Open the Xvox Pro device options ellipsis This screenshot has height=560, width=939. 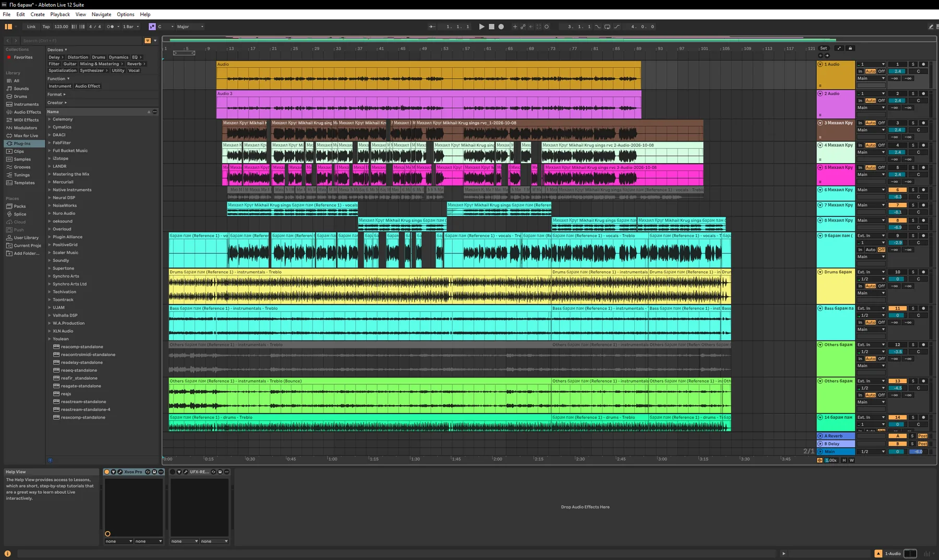pos(161,472)
